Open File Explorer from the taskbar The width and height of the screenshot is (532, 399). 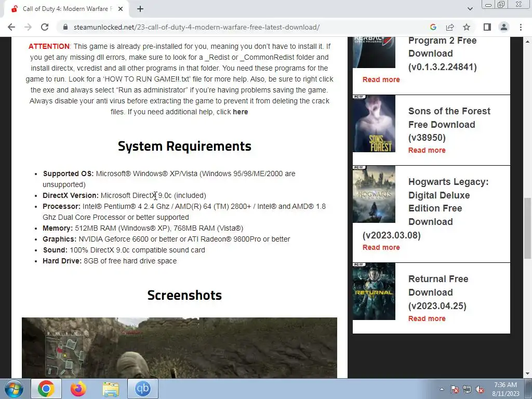[111, 389]
